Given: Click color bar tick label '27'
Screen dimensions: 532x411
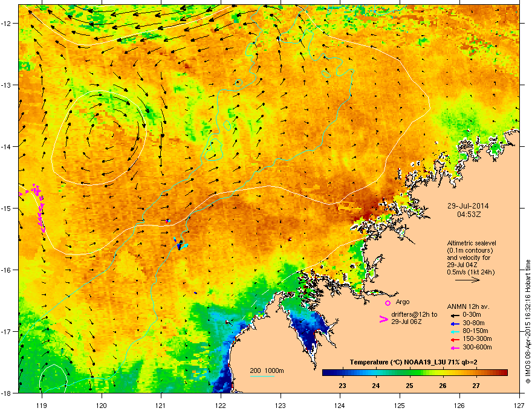Looking at the screenshot, I should tap(476, 386).
